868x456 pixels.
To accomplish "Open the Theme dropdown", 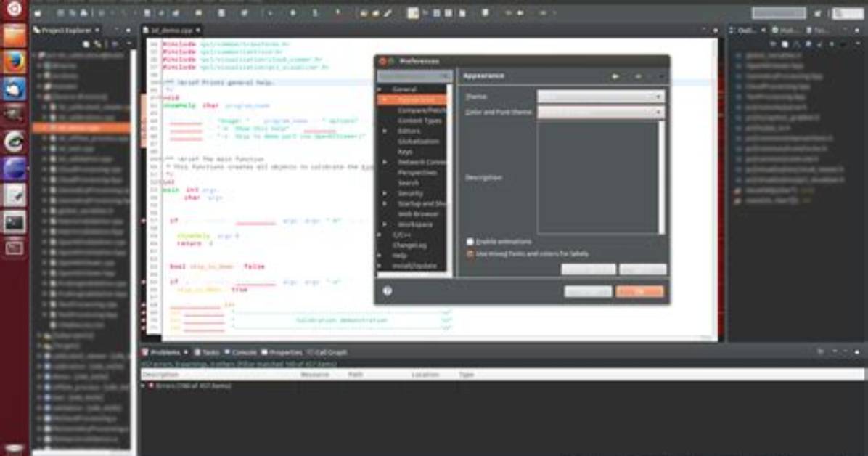I will tap(601, 97).
